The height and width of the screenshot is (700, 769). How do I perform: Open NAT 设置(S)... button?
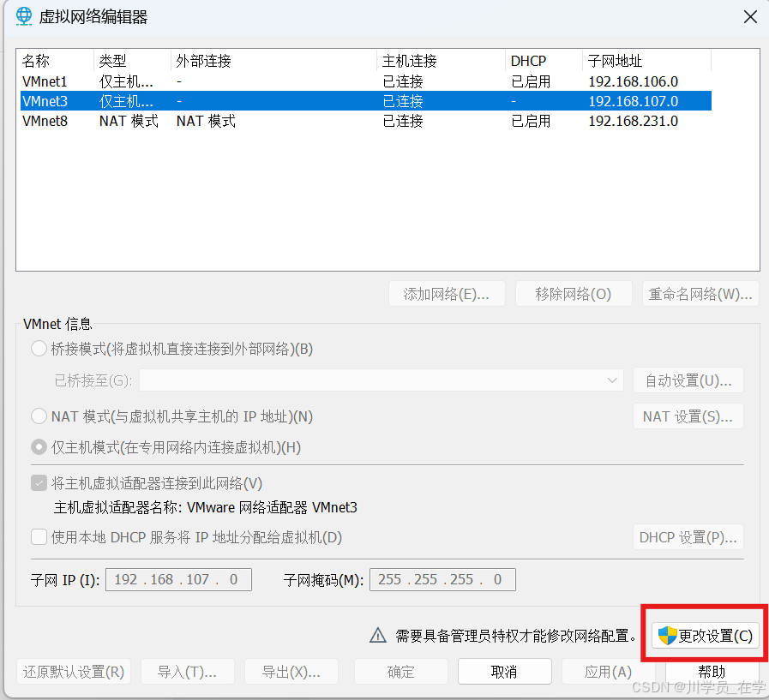point(688,416)
